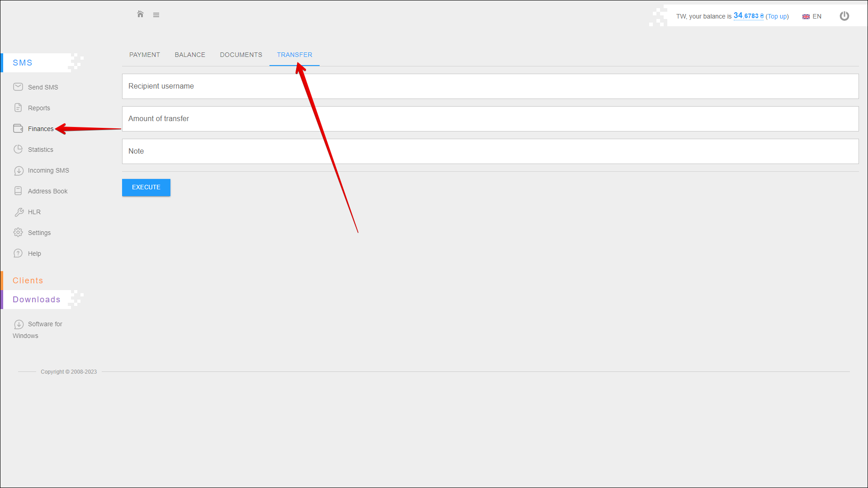Switch to the Payment tab
Viewport: 868px width, 488px height.
click(x=145, y=55)
